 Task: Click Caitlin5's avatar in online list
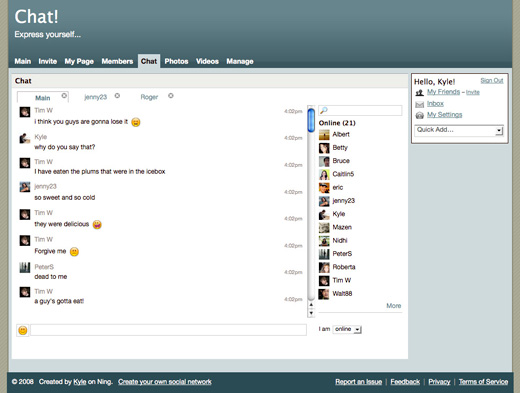pos(324,174)
